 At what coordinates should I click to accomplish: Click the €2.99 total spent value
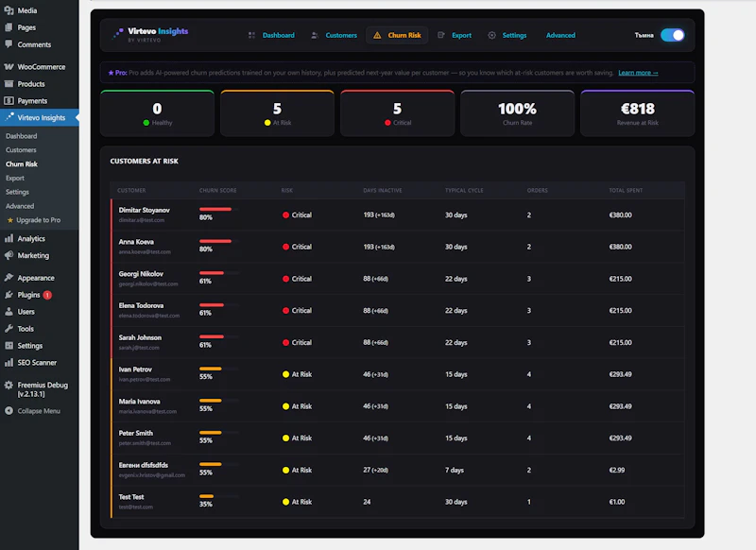click(x=617, y=470)
